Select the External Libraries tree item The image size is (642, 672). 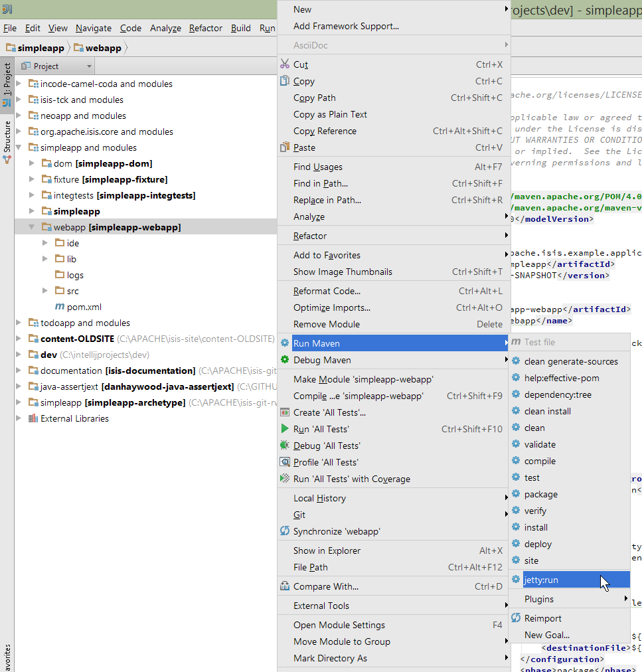coord(74,418)
